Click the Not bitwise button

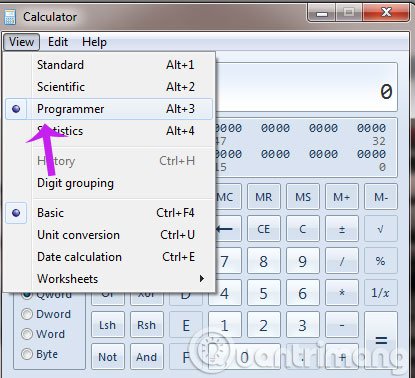tap(108, 357)
